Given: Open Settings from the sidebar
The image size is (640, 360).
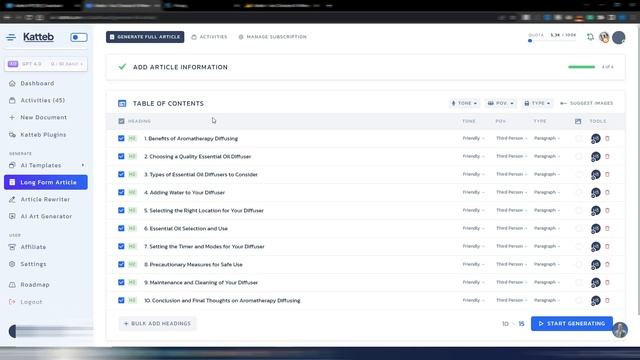Looking at the screenshot, I should pyautogui.click(x=33, y=264).
